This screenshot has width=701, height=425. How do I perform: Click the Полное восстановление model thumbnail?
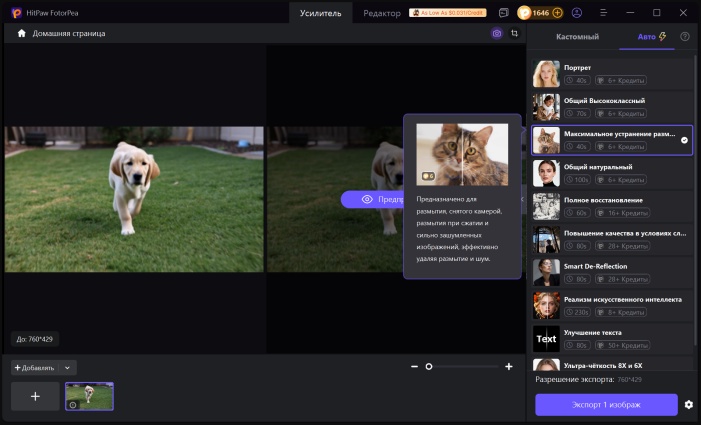point(546,206)
